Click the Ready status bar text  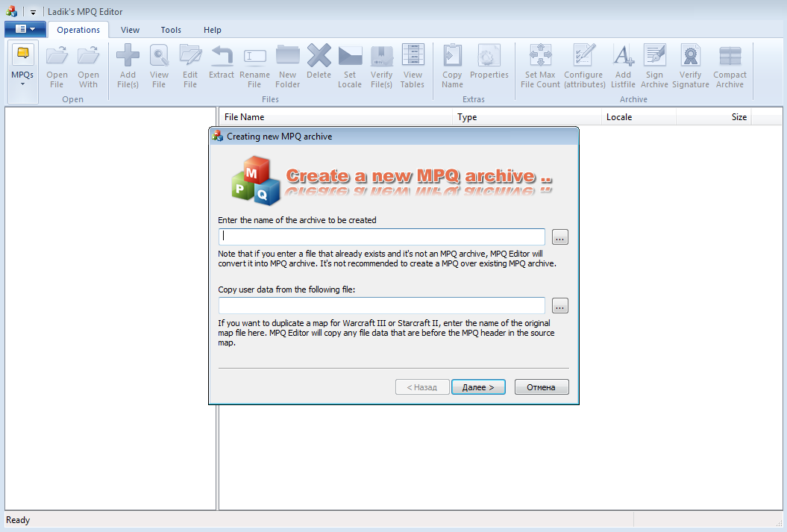[x=18, y=520]
